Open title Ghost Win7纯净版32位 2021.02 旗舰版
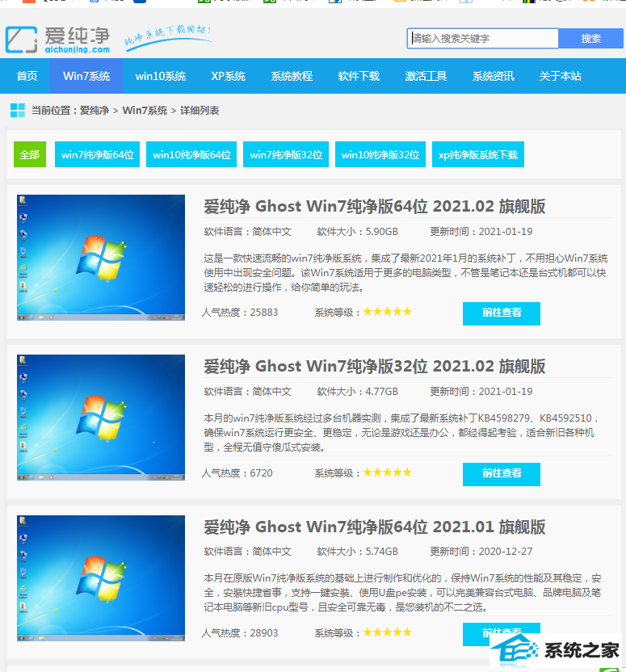The width and height of the screenshot is (626, 672). click(x=375, y=367)
